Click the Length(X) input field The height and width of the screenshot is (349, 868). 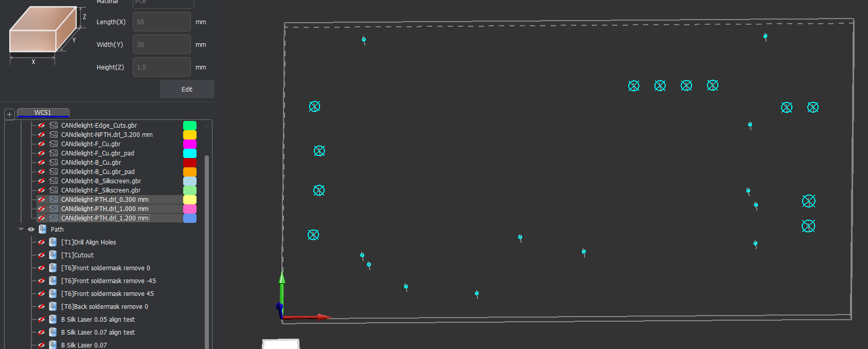(x=162, y=22)
